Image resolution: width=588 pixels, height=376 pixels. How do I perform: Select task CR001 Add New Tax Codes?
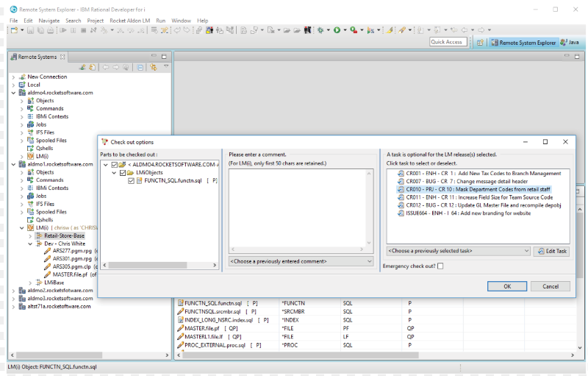pyautogui.click(x=478, y=173)
